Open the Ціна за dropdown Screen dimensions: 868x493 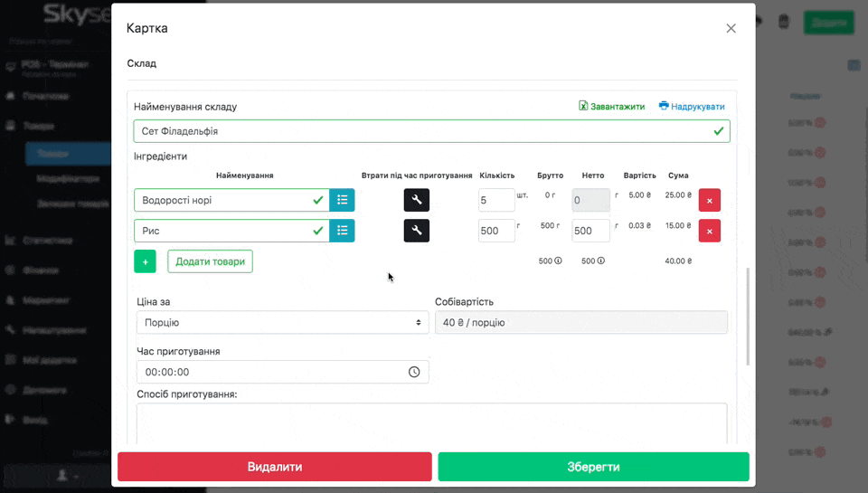point(282,322)
